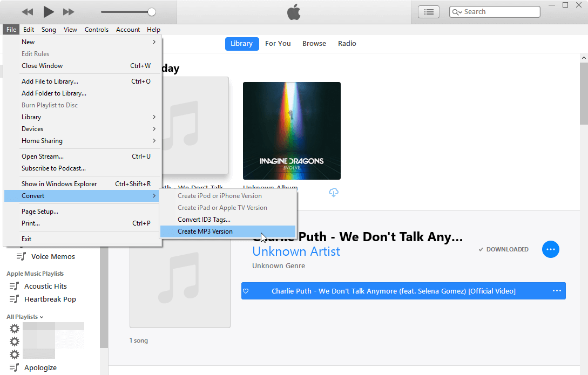Open the Heartbreak Pop playlist

point(50,299)
